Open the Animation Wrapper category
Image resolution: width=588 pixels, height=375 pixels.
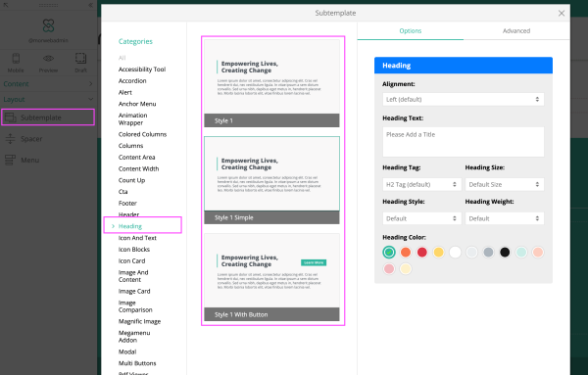[x=132, y=119]
